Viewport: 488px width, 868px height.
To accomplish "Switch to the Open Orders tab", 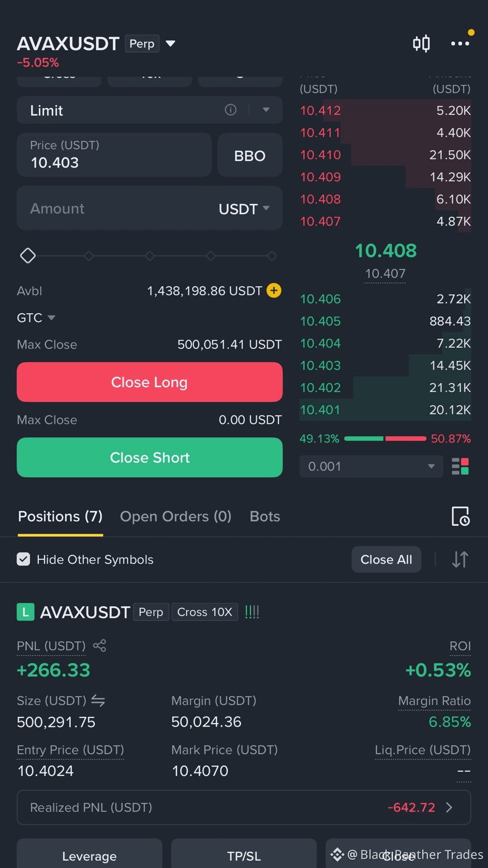I will 175,517.
